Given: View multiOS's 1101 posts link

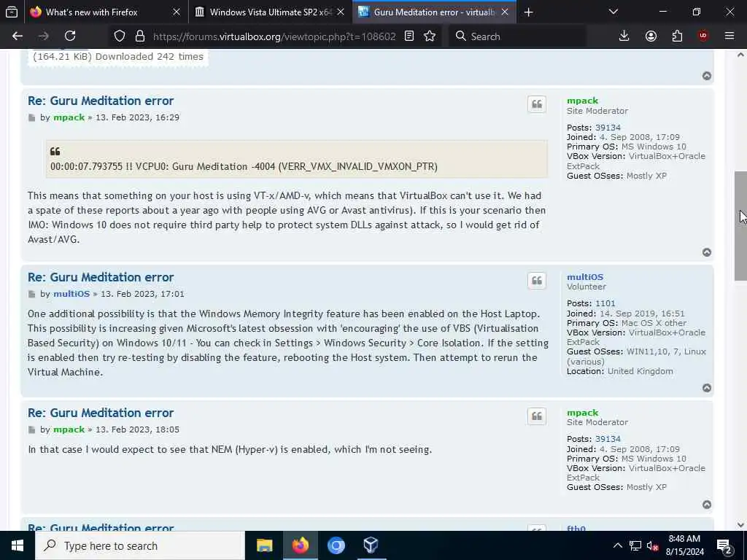Looking at the screenshot, I should 605,304.
